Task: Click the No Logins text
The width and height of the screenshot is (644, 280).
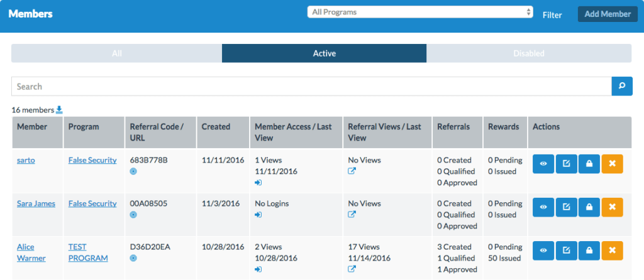Action: pos(272,204)
